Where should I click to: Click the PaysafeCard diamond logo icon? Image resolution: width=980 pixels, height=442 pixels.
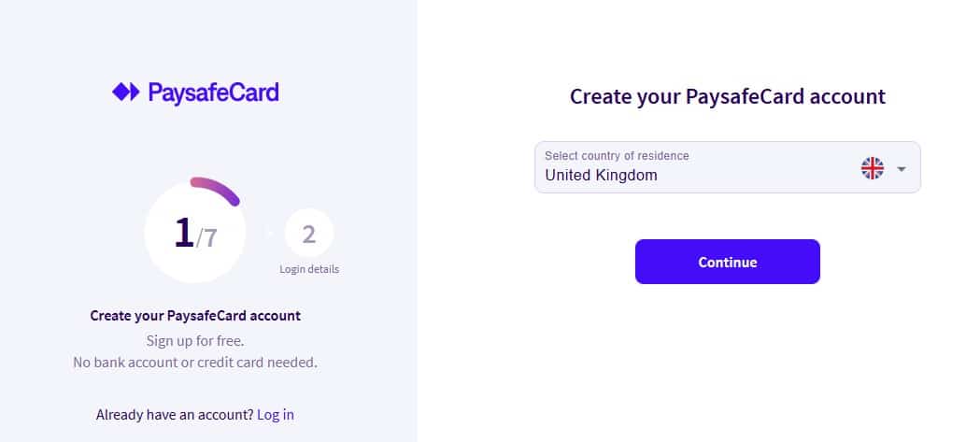pos(125,92)
